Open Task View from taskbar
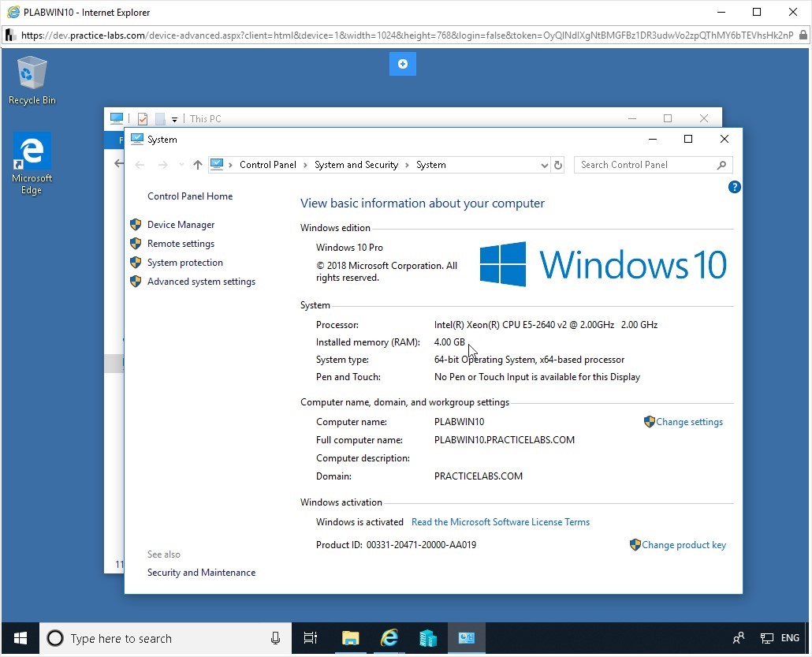This screenshot has width=812, height=657. pyautogui.click(x=310, y=638)
